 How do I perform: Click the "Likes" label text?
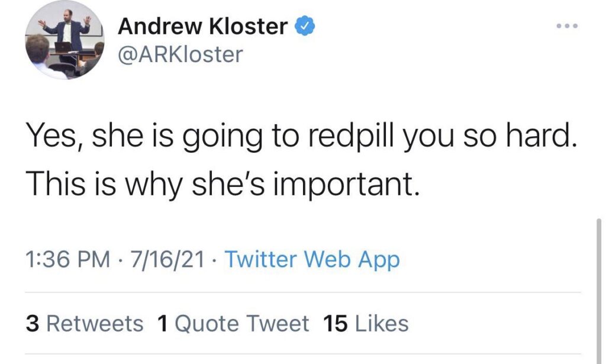(x=381, y=324)
